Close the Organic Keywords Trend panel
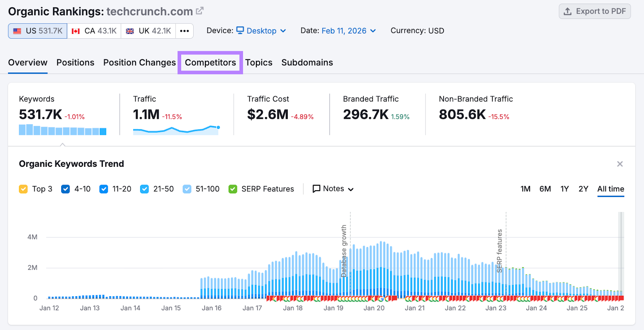The width and height of the screenshot is (644, 330). (x=620, y=164)
